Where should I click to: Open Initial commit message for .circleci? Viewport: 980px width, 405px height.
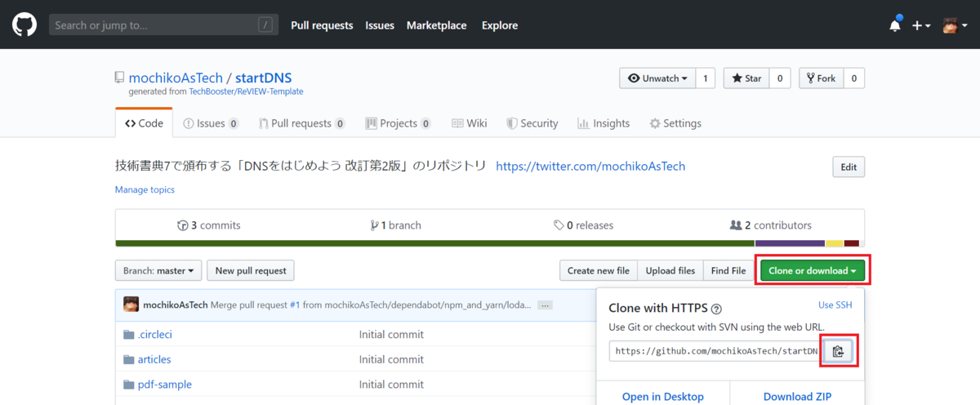391,334
